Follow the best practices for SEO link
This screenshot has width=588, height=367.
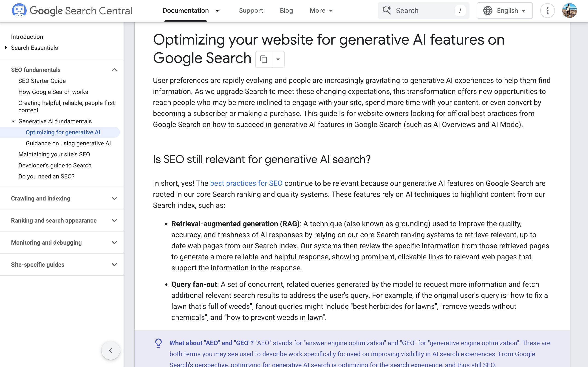click(x=246, y=183)
